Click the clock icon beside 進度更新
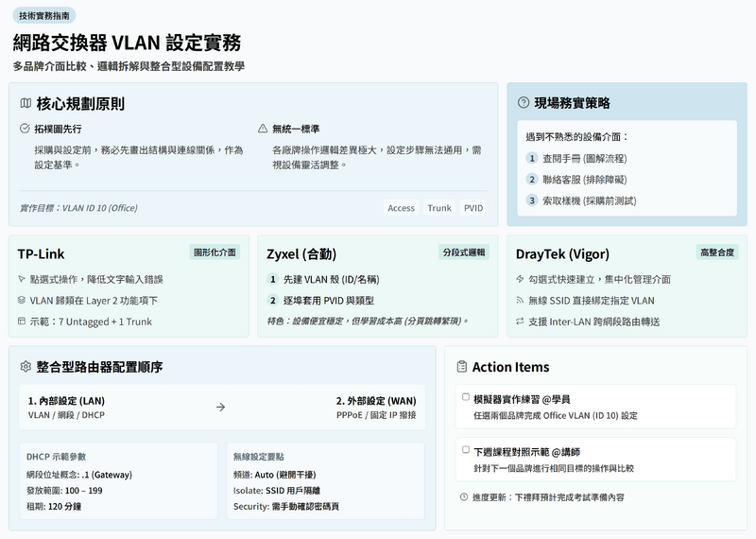Screen dimensions: 756x539 tap(463, 496)
